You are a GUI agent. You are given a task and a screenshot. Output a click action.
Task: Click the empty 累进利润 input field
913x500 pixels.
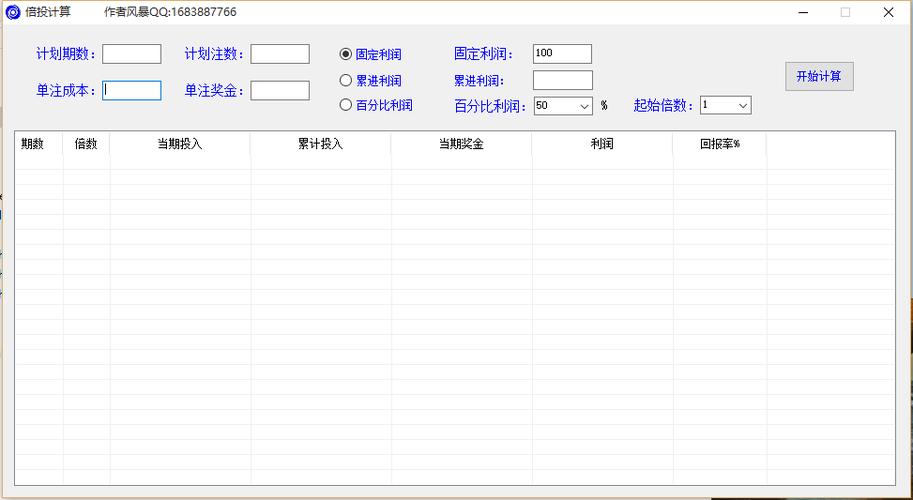562,80
